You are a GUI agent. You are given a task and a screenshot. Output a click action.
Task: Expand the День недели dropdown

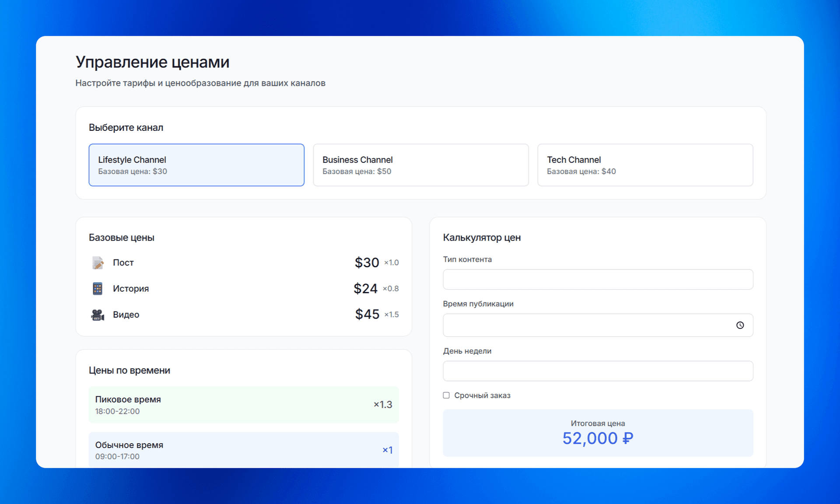(598, 371)
